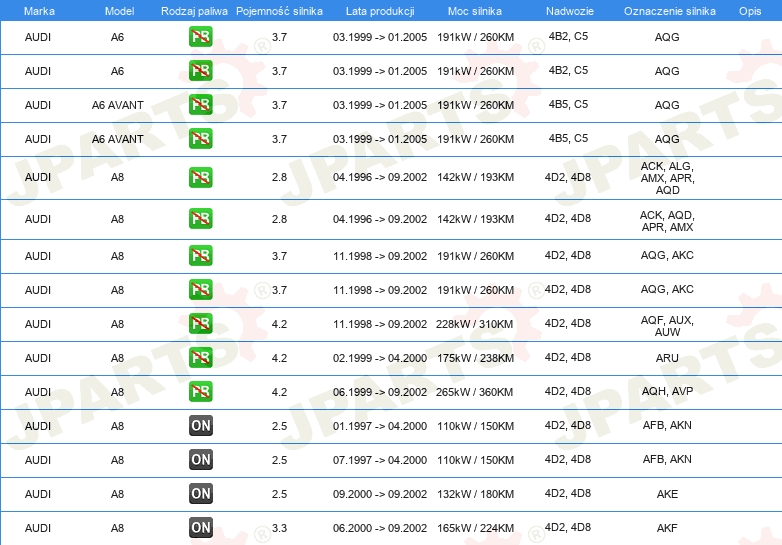Click 'AUDI' brand in the AKE row
The width and height of the screenshot is (782, 545).
tap(38, 494)
